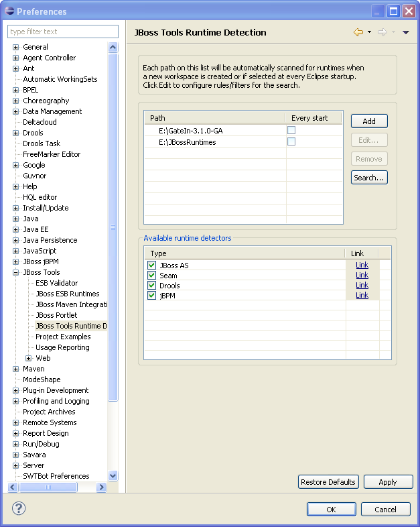The image size is (420, 527).
Task: Click the Search... button
Action: [x=369, y=178]
